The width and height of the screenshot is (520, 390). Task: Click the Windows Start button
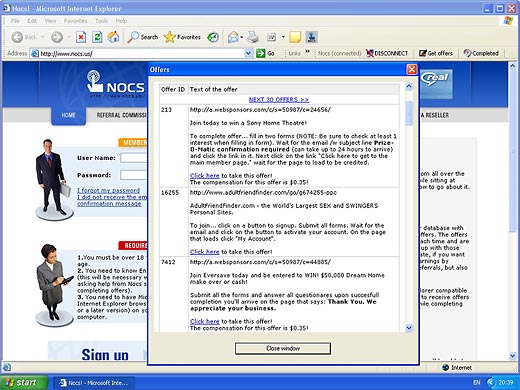(x=23, y=382)
